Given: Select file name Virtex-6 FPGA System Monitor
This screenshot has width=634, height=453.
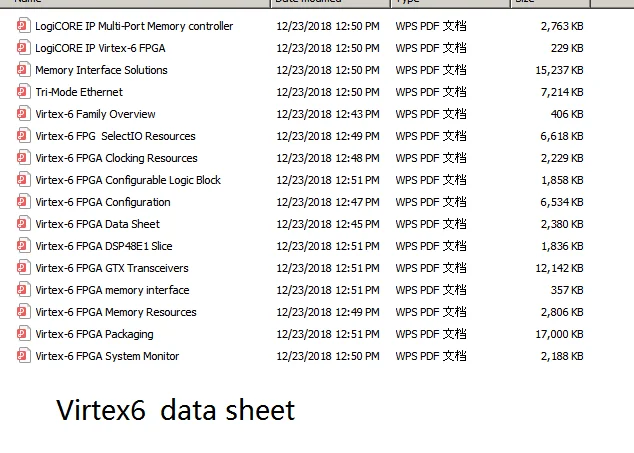Looking at the screenshot, I should (x=107, y=356).
